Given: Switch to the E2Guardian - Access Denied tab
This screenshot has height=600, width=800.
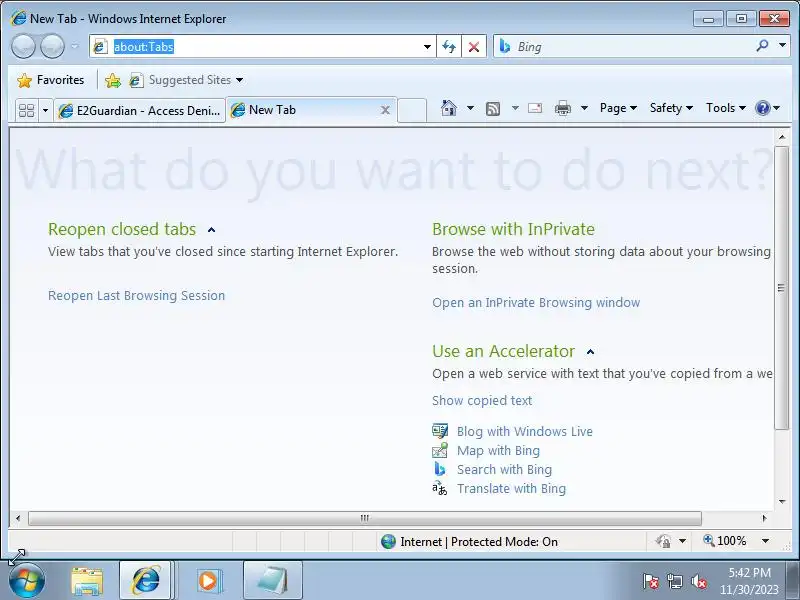Looking at the screenshot, I should click(139, 110).
